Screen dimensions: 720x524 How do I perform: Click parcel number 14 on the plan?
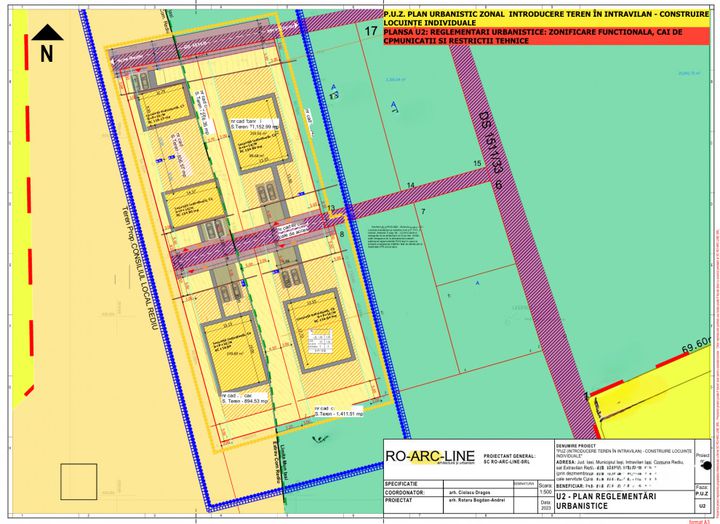tap(410, 186)
